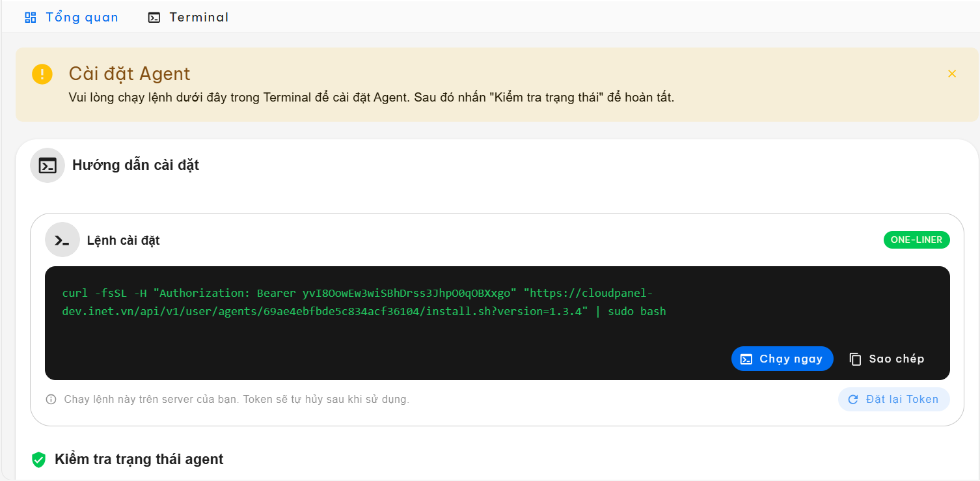
Task: Click the Hướng dẫn cài đặt terminal icon
Action: coord(48,165)
